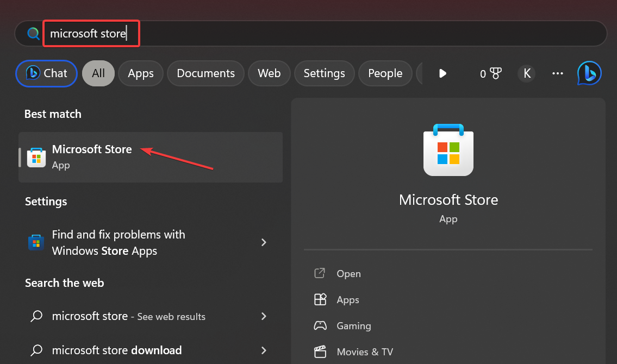Click the Windows Store Apps troubleshooter icon

[36, 242]
